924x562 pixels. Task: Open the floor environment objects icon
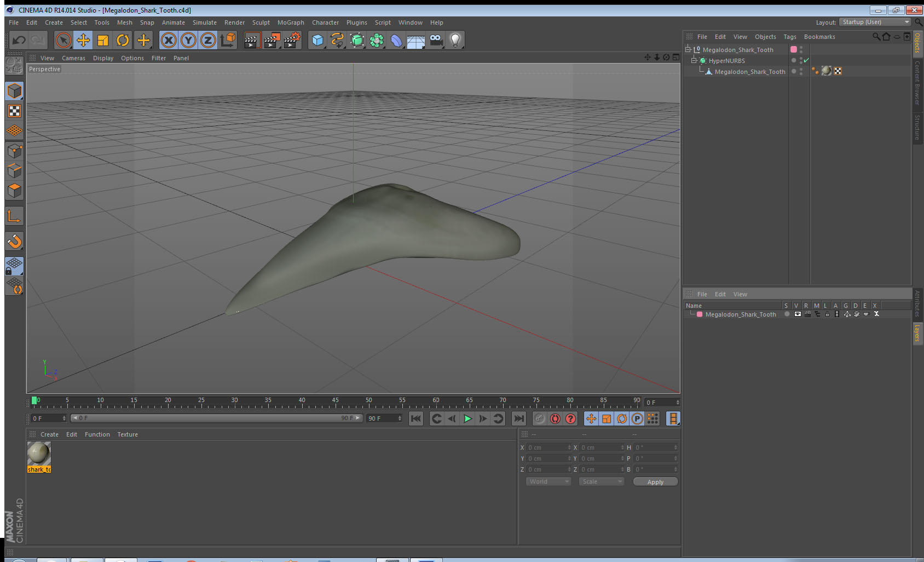[416, 40]
